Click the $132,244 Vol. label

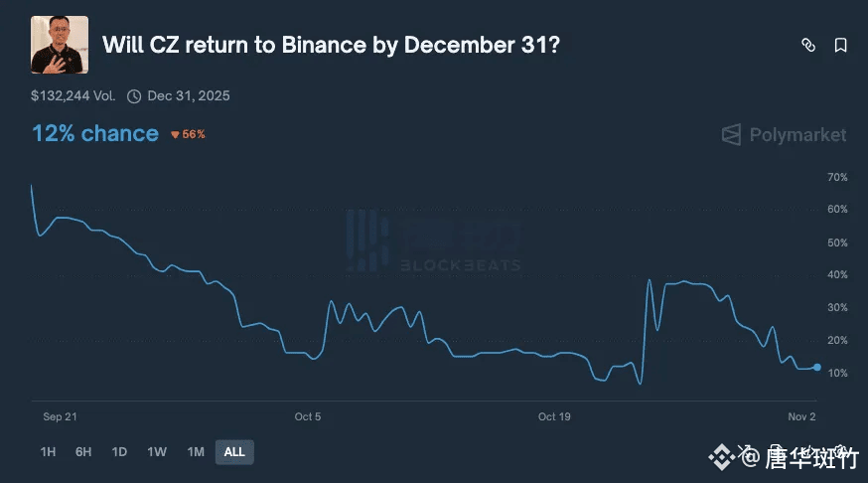coord(73,96)
